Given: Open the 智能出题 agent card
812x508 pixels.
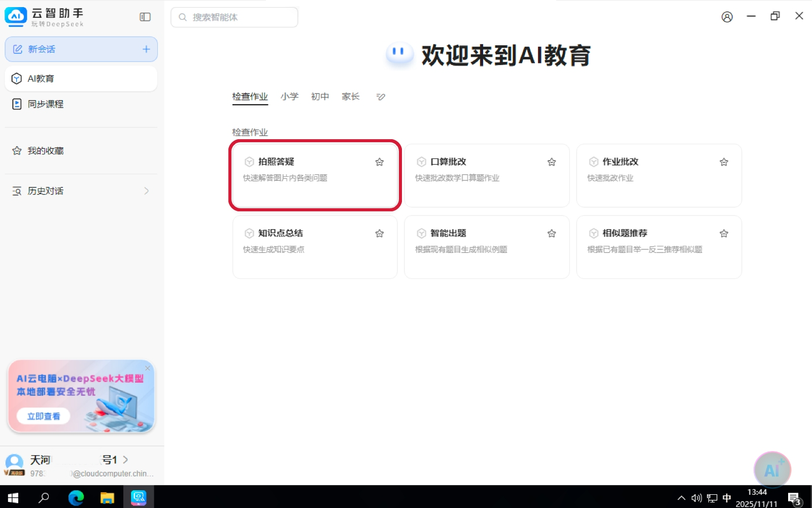Looking at the screenshot, I should [x=486, y=247].
